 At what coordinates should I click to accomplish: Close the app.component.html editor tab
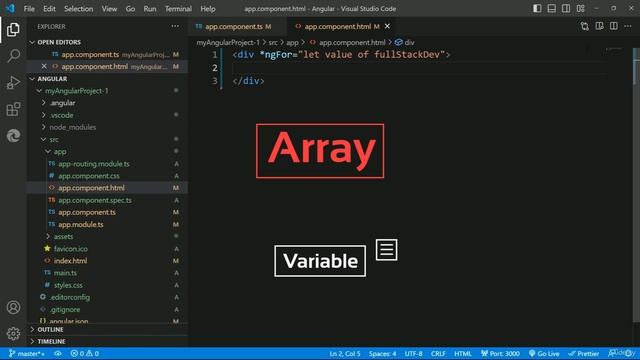click(x=387, y=26)
